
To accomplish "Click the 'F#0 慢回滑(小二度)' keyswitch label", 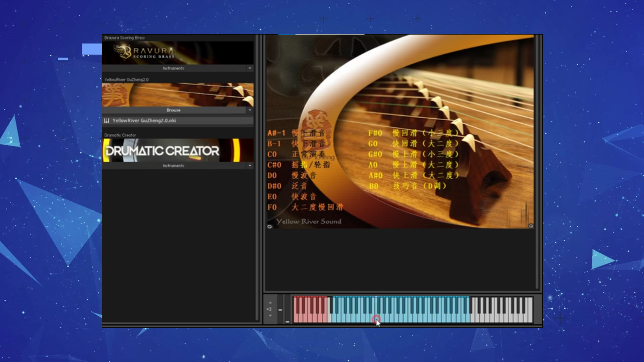I will pos(414,133).
